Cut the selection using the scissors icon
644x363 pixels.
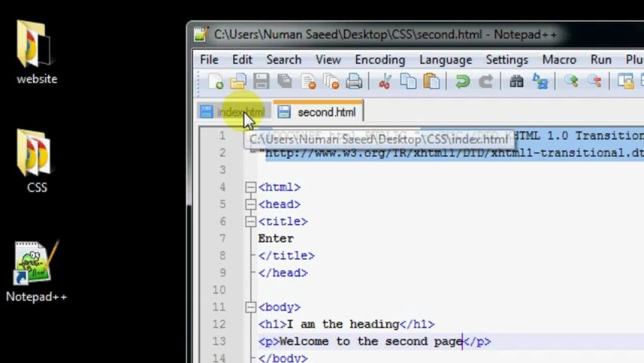[385, 81]
